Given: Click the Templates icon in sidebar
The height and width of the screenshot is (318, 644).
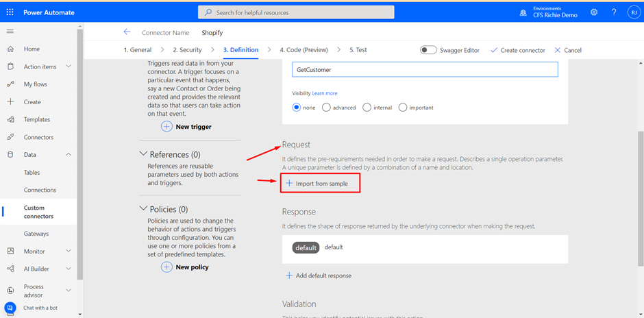Looking at the screenshot, I should 11,119.
